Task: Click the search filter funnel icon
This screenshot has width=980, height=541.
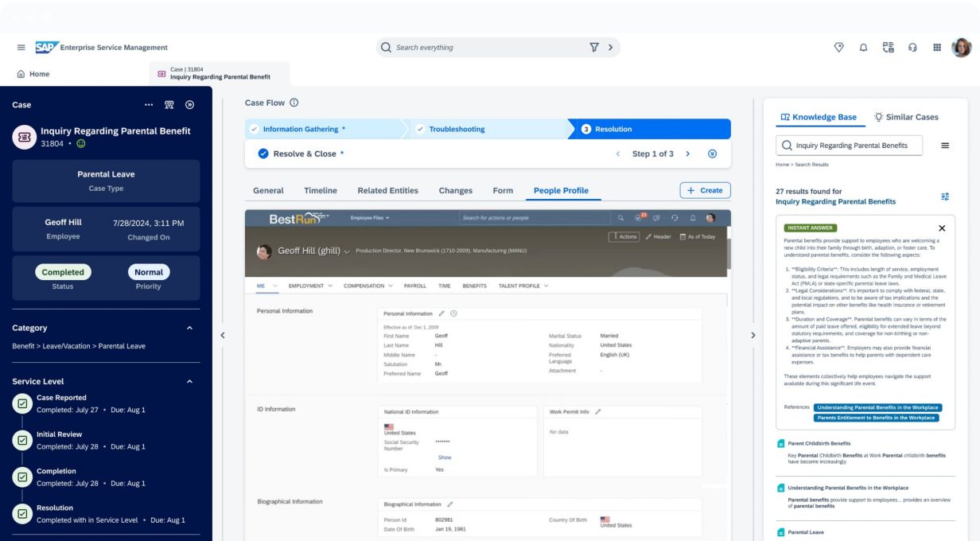Action: click(593, 48)
